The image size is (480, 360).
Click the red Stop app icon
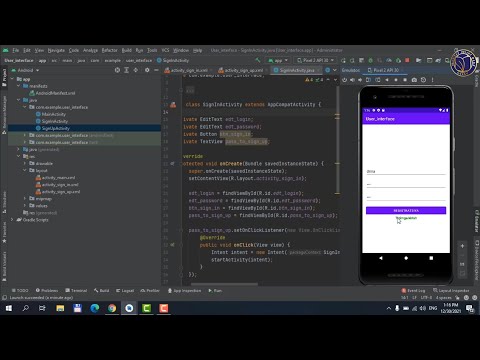click(x=407, y=60)
